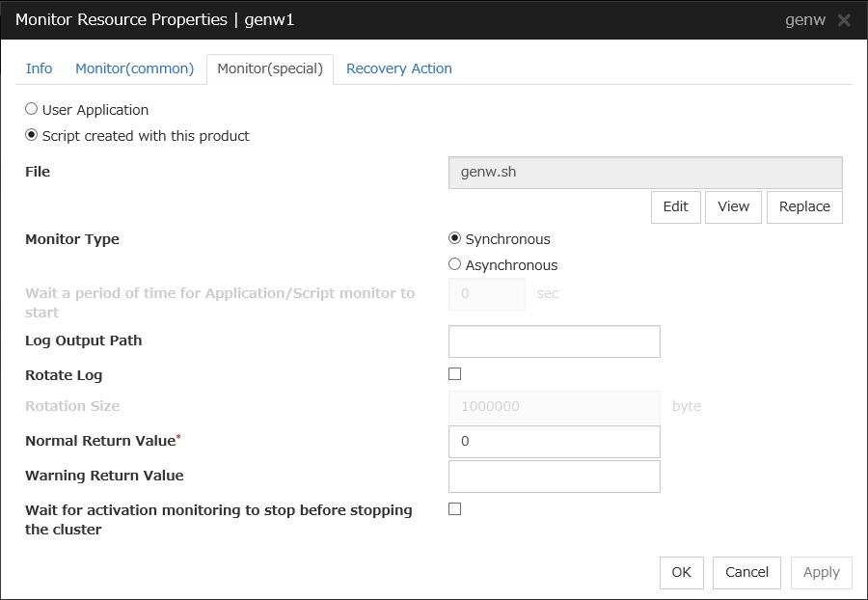The height and width of the screenshot is (600, 868).
Task: Click the Log Output Path field
Action: (555, 341)
